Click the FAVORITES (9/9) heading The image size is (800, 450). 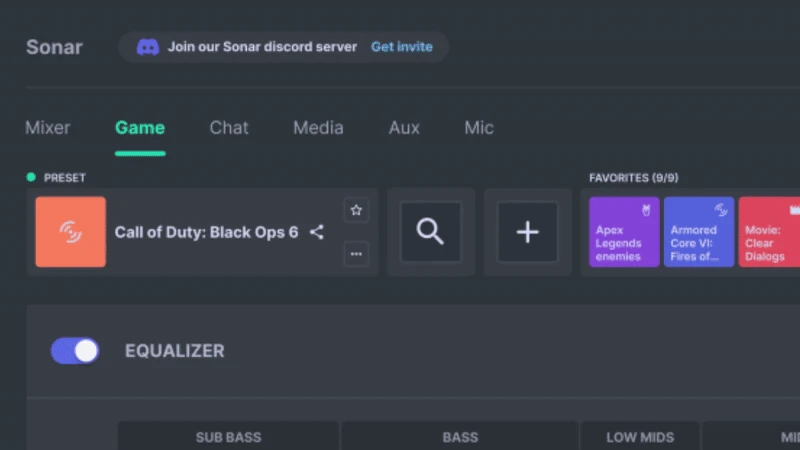click(634, 178)
